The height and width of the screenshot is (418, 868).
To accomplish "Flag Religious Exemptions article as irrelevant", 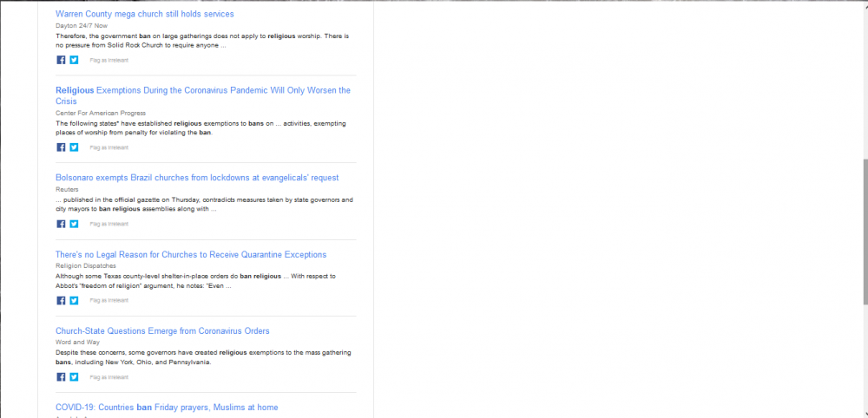I will point(109,147).
